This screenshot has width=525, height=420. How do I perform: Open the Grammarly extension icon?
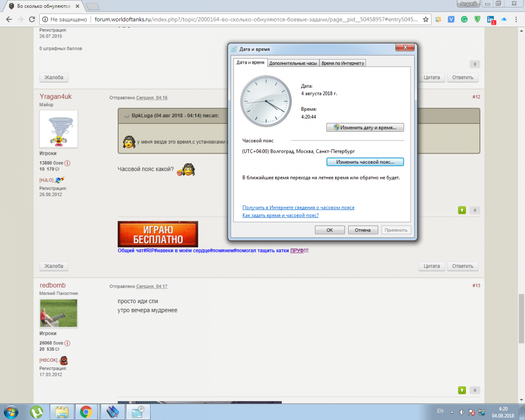point(464,19)
